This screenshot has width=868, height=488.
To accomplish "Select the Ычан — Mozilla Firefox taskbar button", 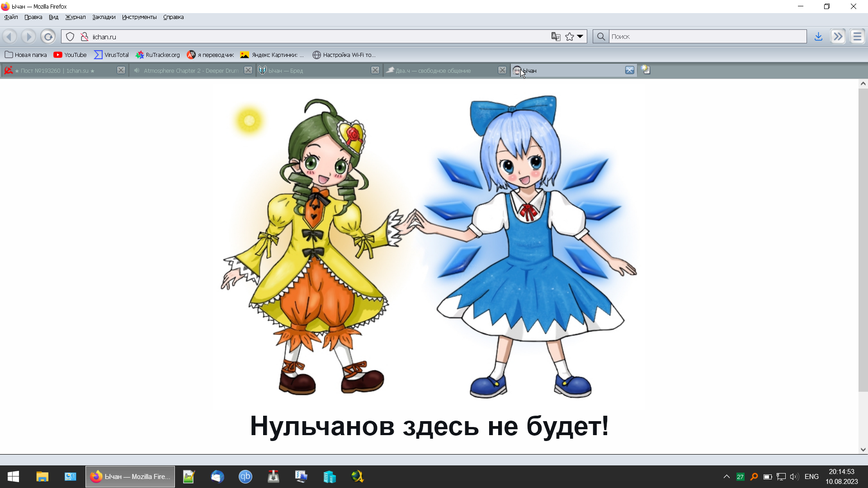I will [x=130, y=477].
